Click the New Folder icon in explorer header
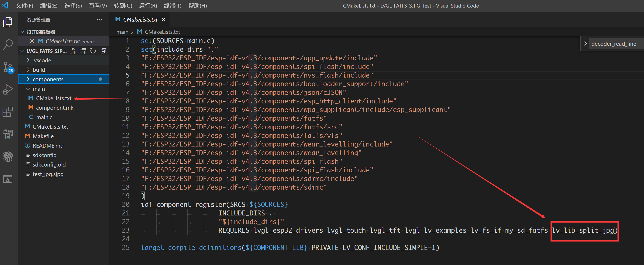 [x=83, y=51]
